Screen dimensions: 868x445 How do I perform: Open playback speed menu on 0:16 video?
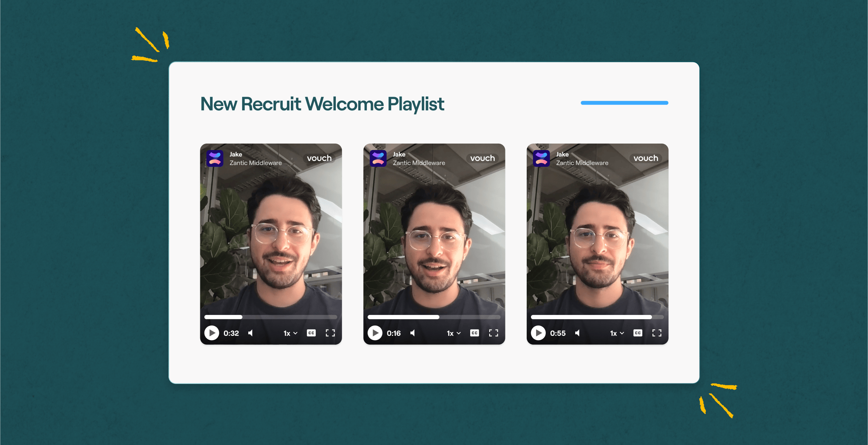coord(454,333)
